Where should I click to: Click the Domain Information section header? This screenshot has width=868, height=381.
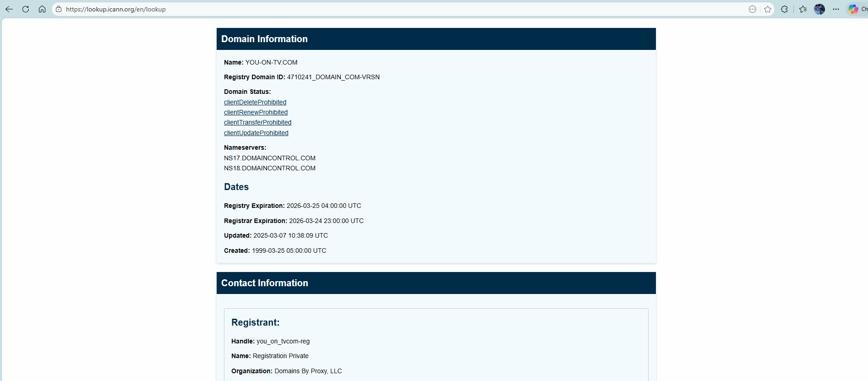[264, 39]
